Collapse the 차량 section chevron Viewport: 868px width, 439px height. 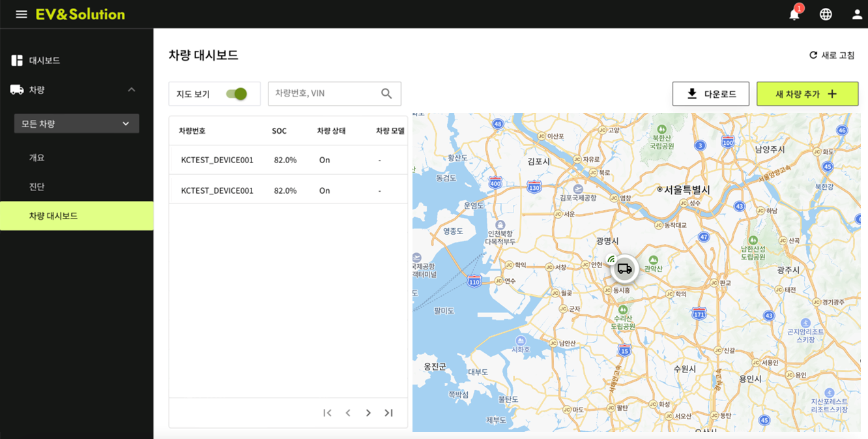pyautogui.click(x=132, y=90)
